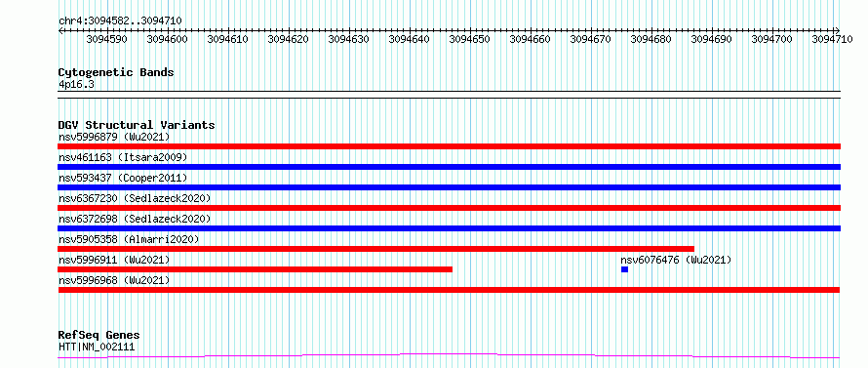
Task: Select the black 4p16.3 cytoband line
Action: pyautogui.click(x=450, y=95)
